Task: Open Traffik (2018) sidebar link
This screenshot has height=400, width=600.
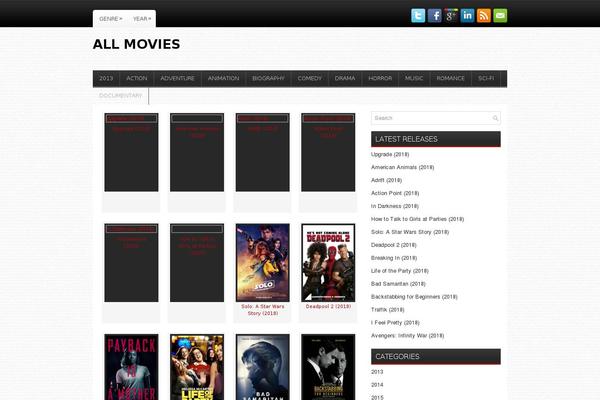Action: click(388, 310)
